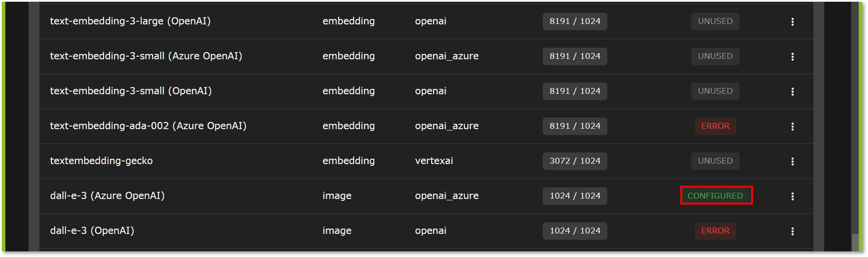Click CONFIGURED status badge for dall-e-3 Azure
Screen dimensions: 868x257
tap(715, 196)
